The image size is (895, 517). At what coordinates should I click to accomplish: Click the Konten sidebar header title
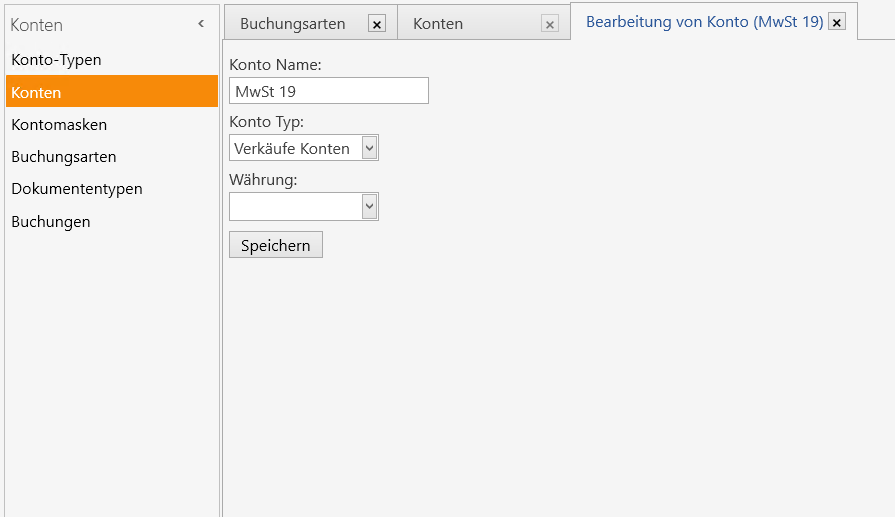point(37,25)
